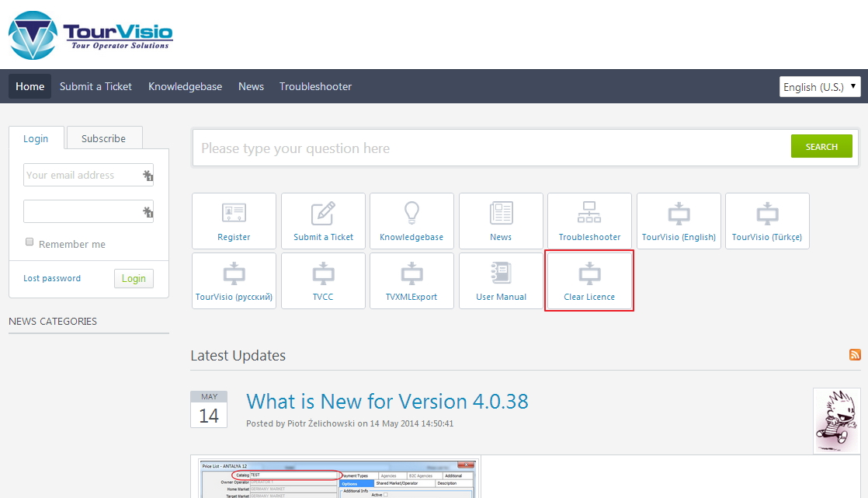Toggle the Remember me checkbox
868x498 pixels.
(30, 242)
